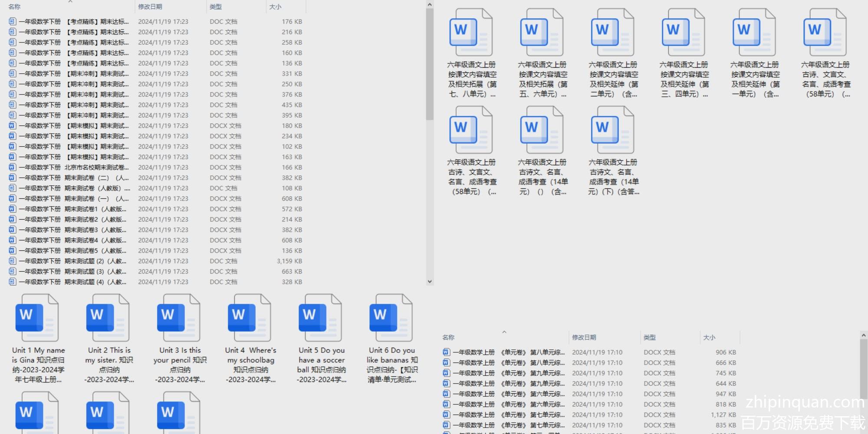Select the Unit 4 Where's my schoolbag document icon
868x434 pixels.
click(x=250, y=318)
